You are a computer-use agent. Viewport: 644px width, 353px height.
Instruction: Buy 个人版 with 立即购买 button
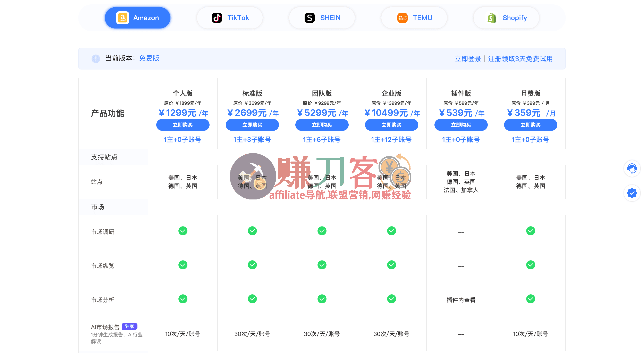coord(183,125)
